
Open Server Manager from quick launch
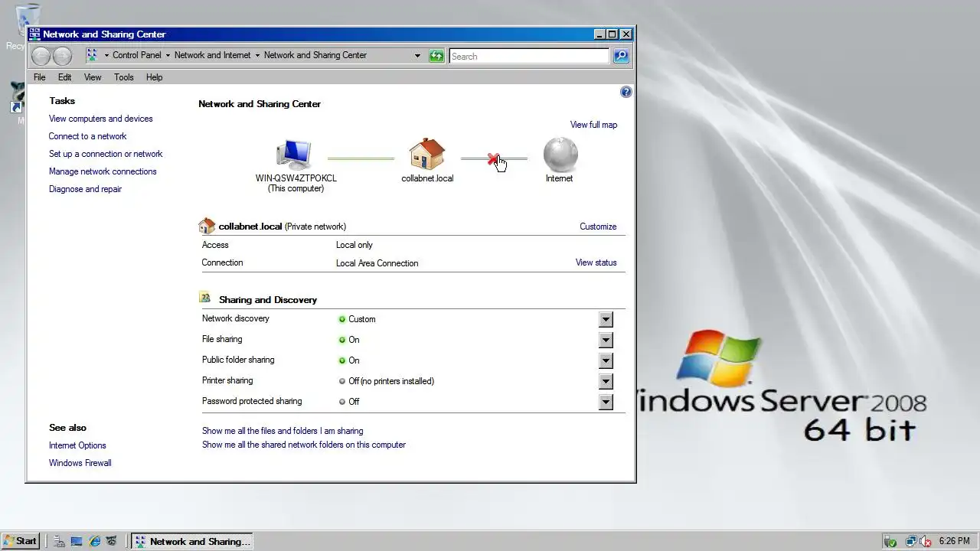(60, 541)
